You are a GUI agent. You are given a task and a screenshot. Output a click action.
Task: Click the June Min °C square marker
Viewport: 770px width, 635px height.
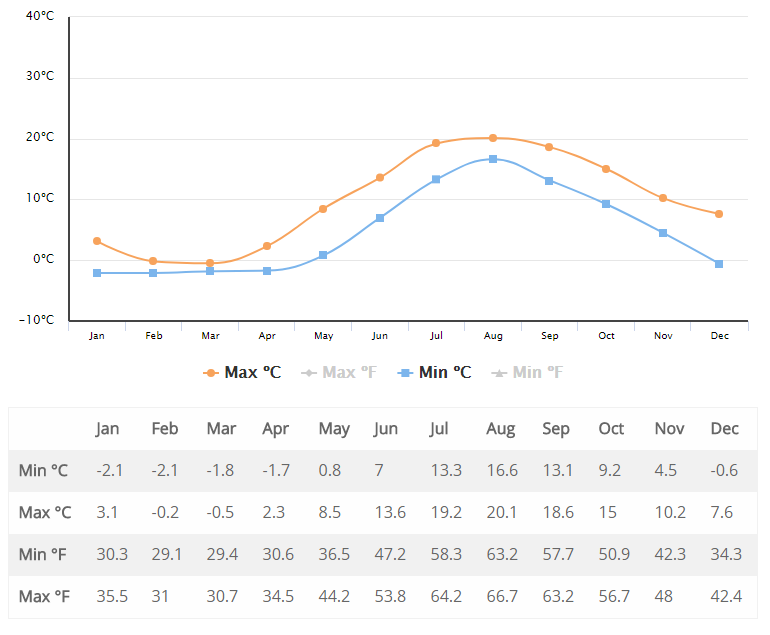tap(380, 218)
